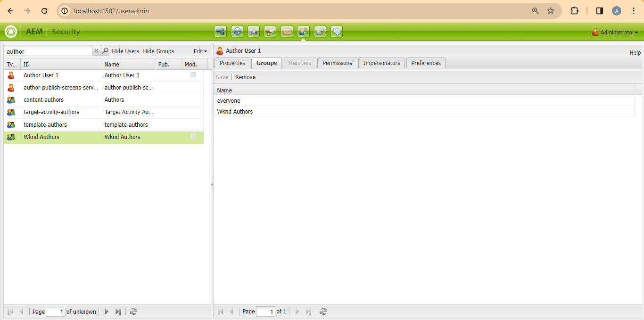644x320 pixels.
Task: Open the Websites console via globe icon
Action: (x=237, y=32)
